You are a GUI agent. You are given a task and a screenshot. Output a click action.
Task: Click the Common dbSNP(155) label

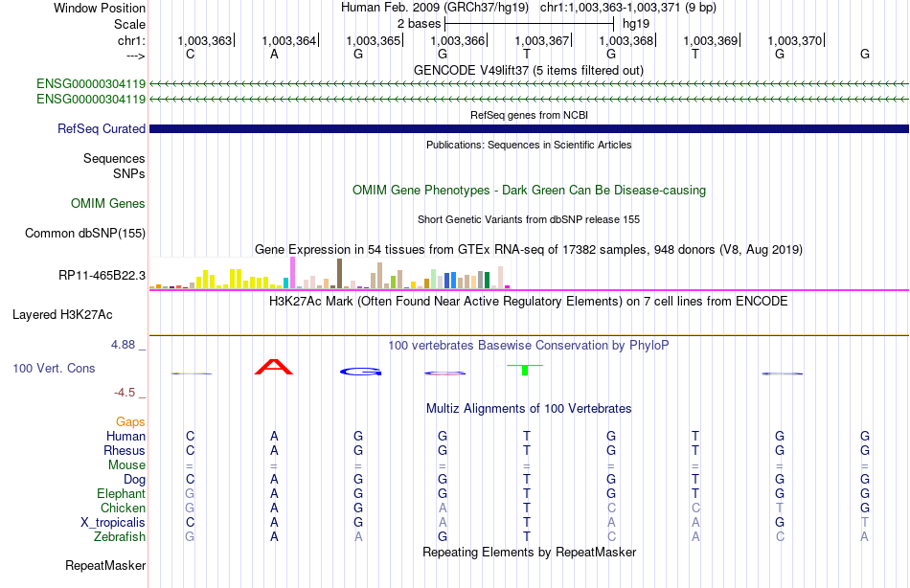[x=85, y=233]
